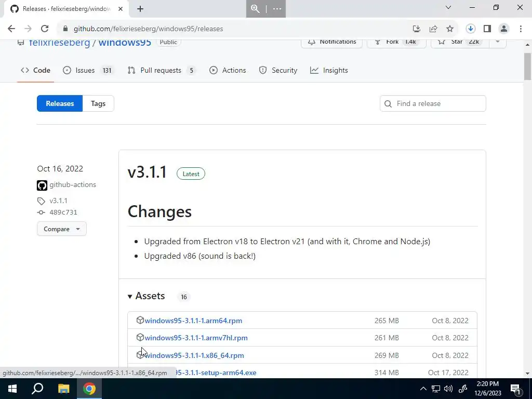This screenshot has height=399, width=532.
Task: Click the Chrome taskbar icon
Action: coord(89,389)
